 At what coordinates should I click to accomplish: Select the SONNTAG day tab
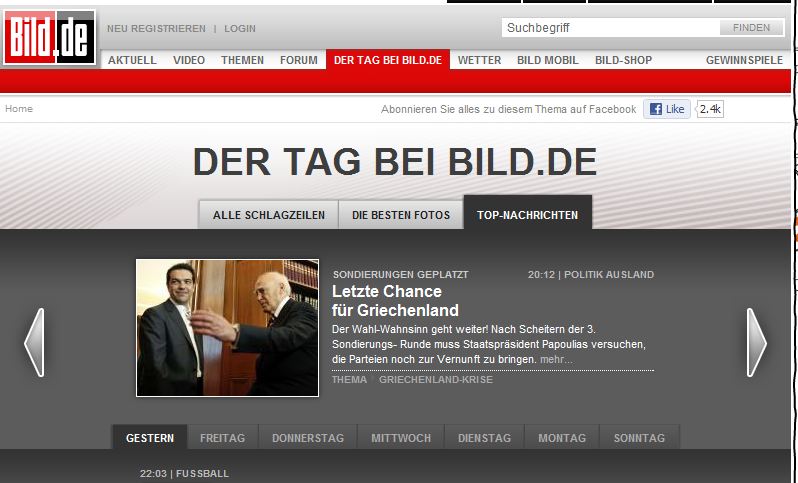pos(639,437)
